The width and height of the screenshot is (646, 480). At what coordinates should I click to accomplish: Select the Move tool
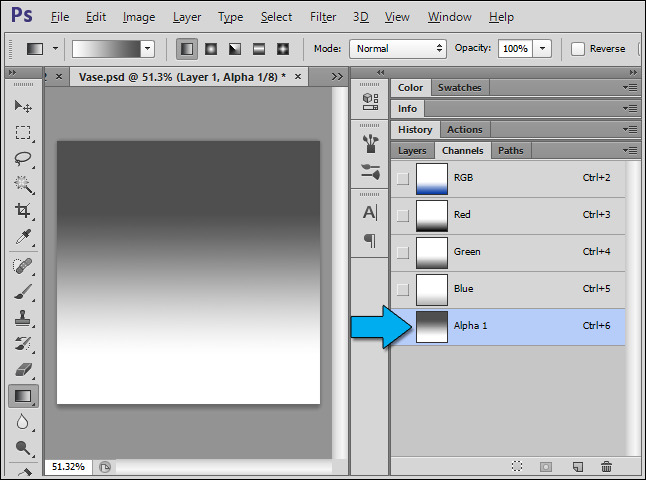coord(23,106)
